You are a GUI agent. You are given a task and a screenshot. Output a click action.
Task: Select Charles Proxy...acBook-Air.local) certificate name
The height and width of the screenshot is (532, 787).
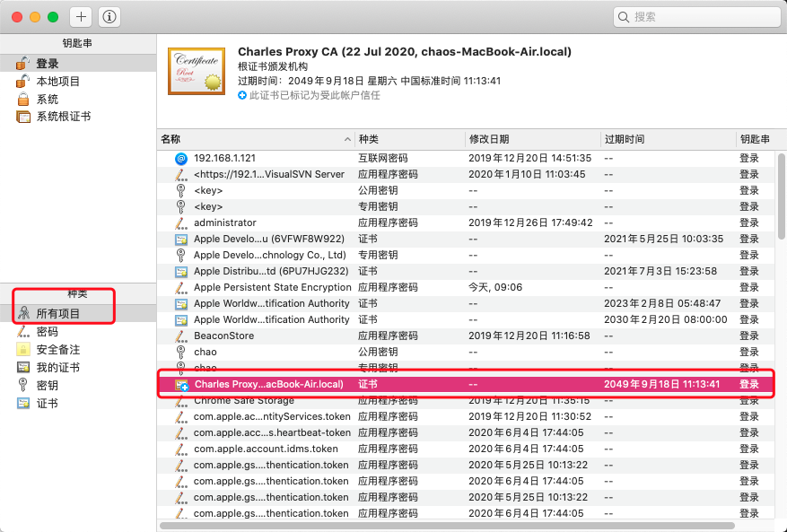click(268, 385)
